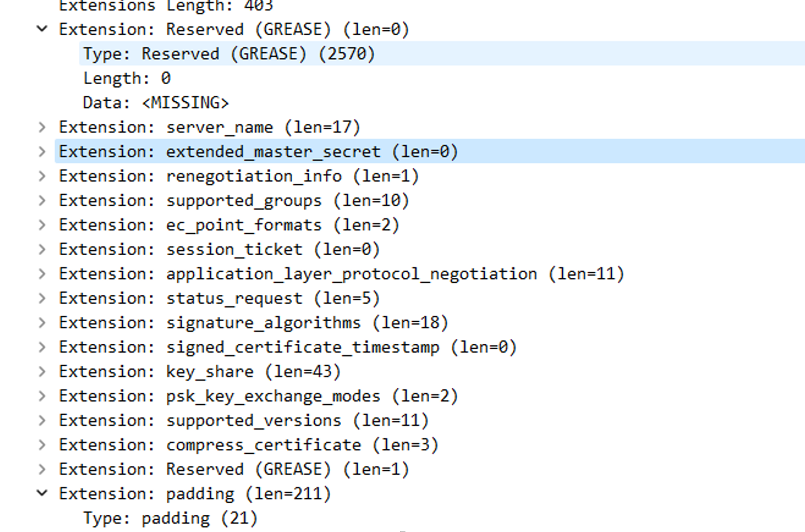805x532 pixels.
Task: Expand the key_share extension
Action: [42, 372]
